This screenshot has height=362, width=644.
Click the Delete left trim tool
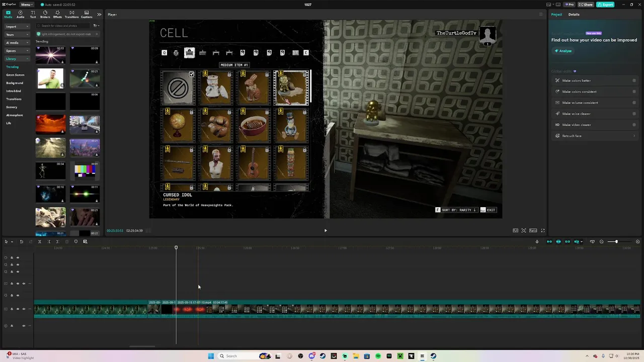pos(49,242)
